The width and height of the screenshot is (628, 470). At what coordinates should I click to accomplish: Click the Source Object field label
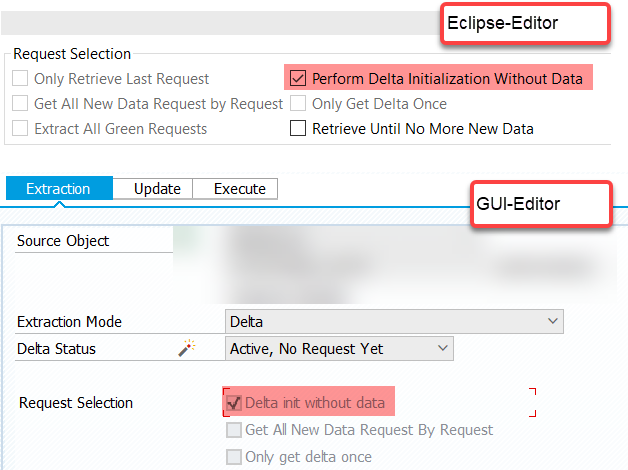pyautogui.click(x=63, y=241)
